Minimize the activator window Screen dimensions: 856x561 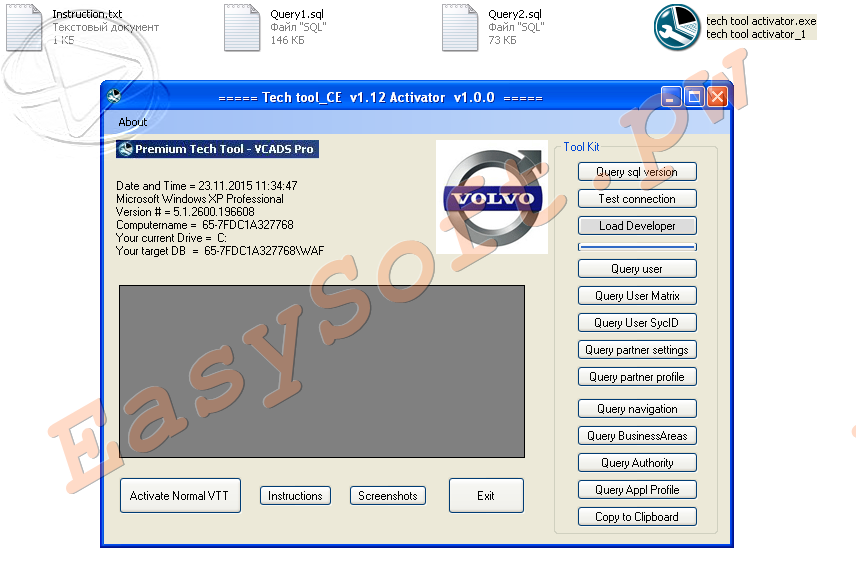(670, 97)
